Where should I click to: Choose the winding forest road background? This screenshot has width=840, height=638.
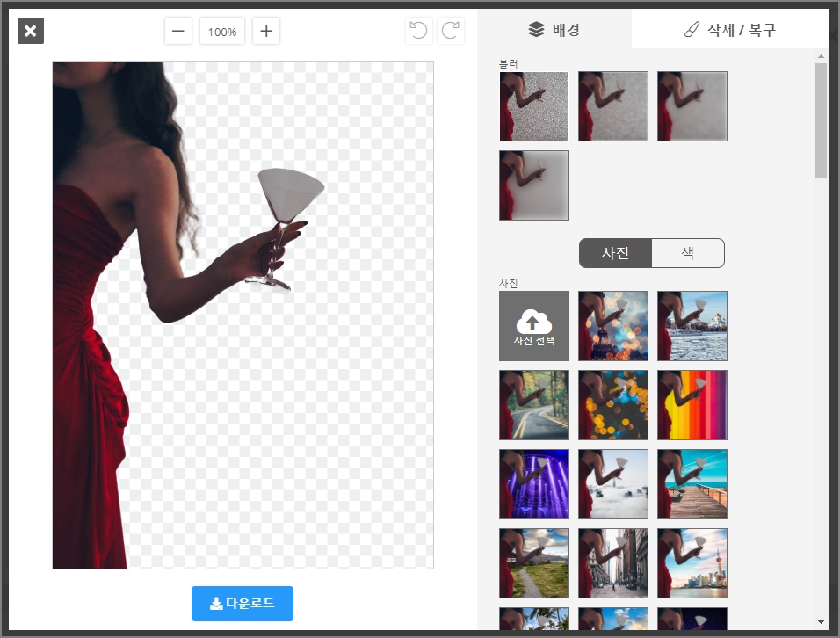(534, 405)
